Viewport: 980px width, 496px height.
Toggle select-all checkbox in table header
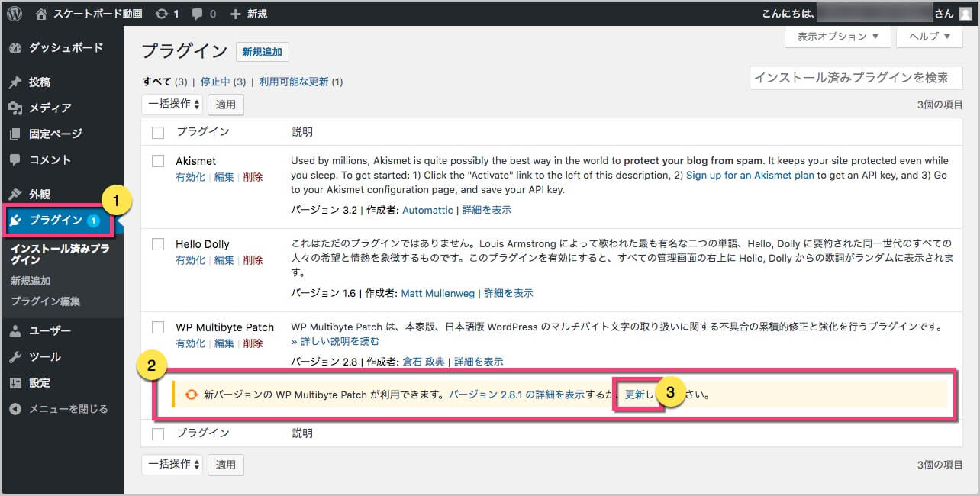point(158,133)
